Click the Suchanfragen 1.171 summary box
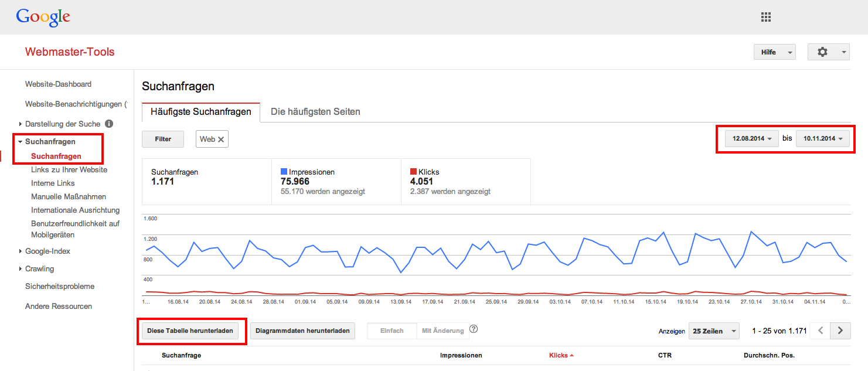The width and height of the screenshot is (868, 371). pos(207,182)
